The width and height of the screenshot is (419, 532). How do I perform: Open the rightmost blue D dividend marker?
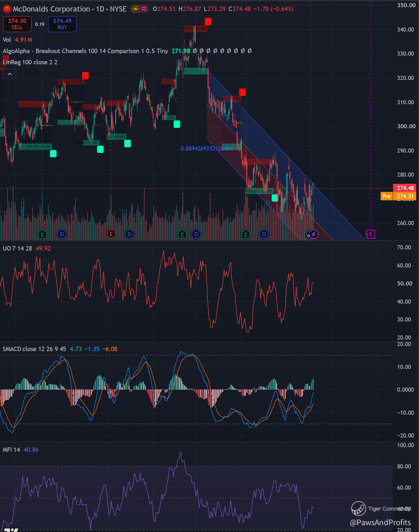(264, 234)
